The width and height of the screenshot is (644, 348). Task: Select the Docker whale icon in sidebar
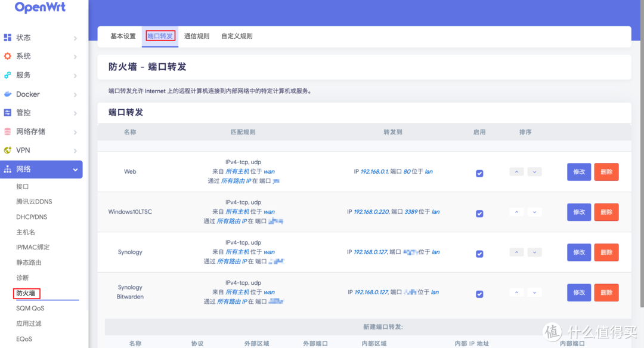tap(9, 94)
